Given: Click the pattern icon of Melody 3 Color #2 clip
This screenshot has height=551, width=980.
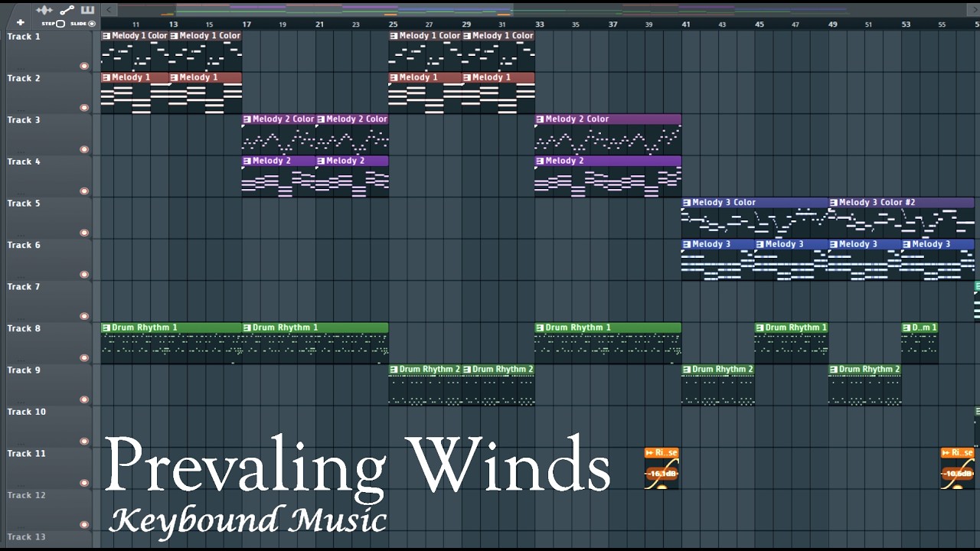Looking at the screenshot, I should tap(834, 203).
